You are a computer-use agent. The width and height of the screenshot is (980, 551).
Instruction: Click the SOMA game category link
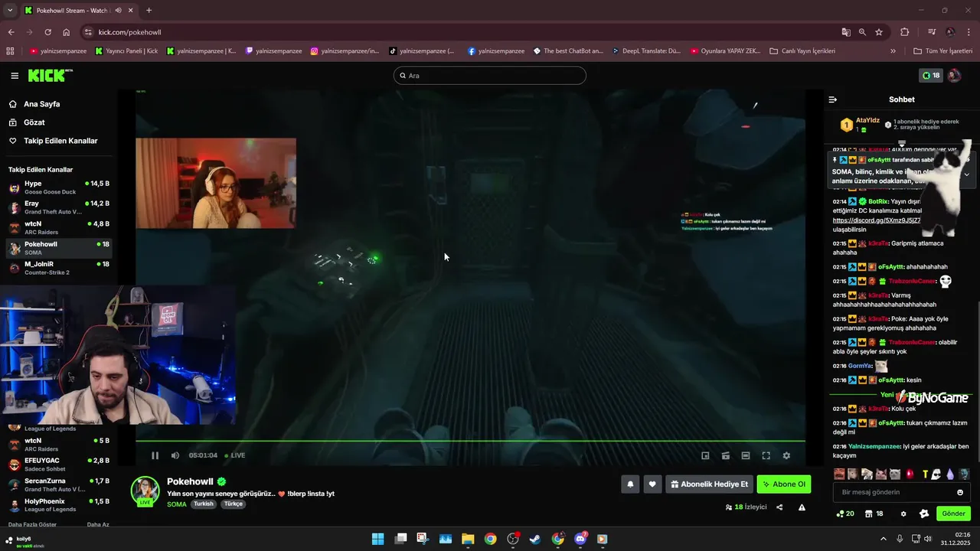point(177,504)
